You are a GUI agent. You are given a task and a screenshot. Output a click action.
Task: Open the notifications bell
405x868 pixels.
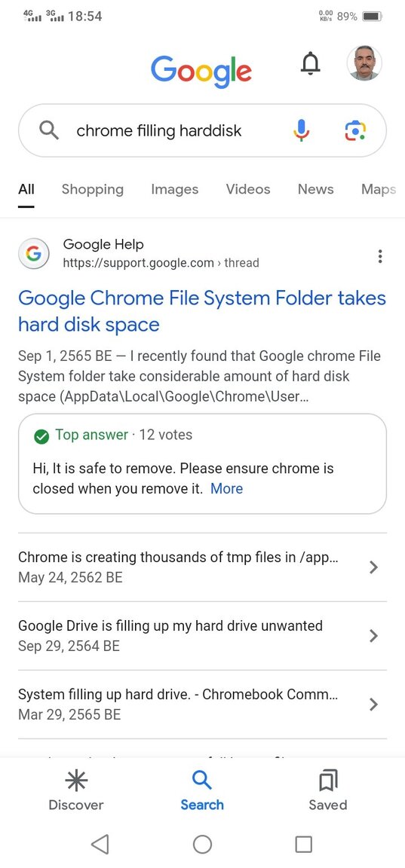(310, 63)
